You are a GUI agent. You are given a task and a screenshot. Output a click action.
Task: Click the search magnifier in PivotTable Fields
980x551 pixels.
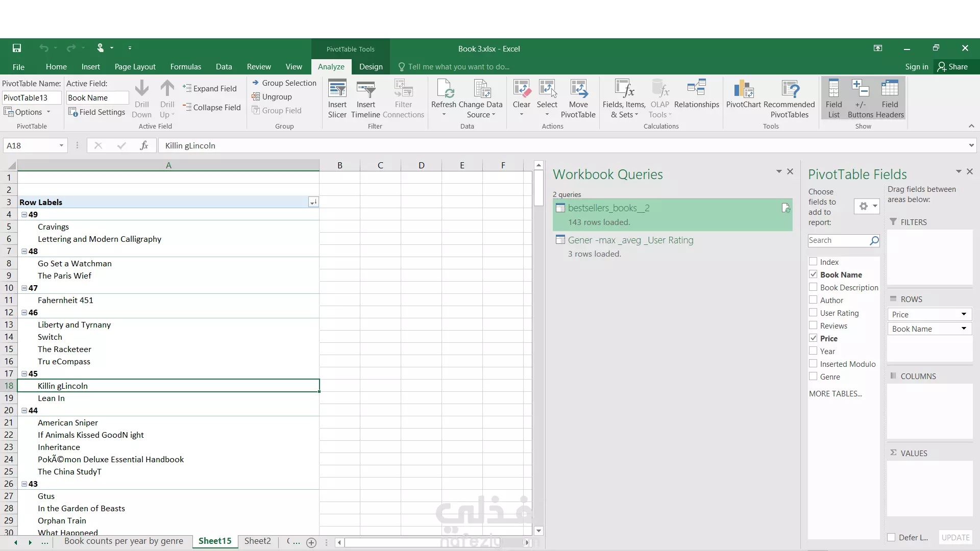pyautogui.click(x=874, y=240)
